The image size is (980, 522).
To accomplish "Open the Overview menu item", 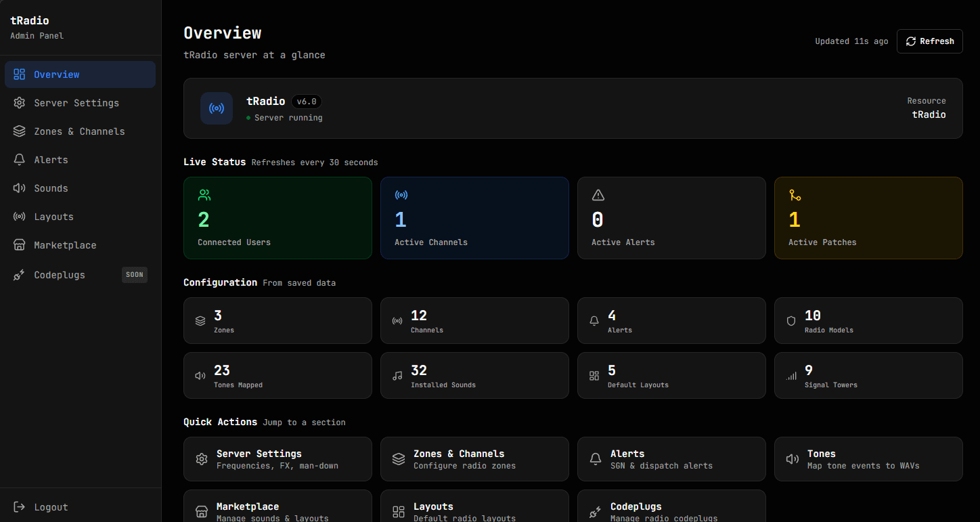I will point(81,74).
